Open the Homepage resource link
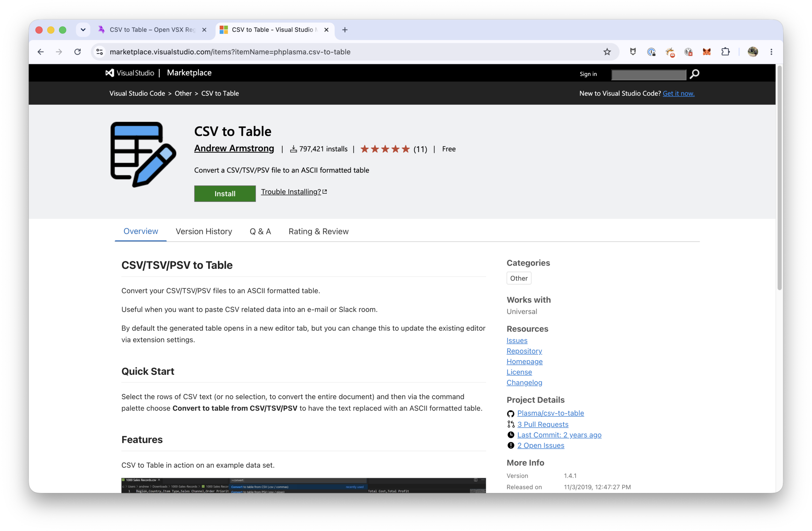Screen dimensions: 812x531 pyautogui.click(x=524, y=361)
